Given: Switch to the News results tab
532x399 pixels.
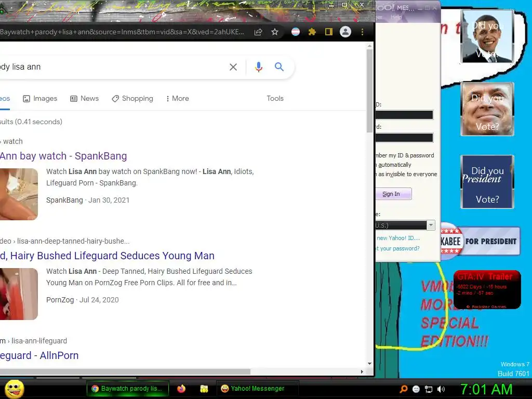Looking at the screenshot, I should 85,98.
